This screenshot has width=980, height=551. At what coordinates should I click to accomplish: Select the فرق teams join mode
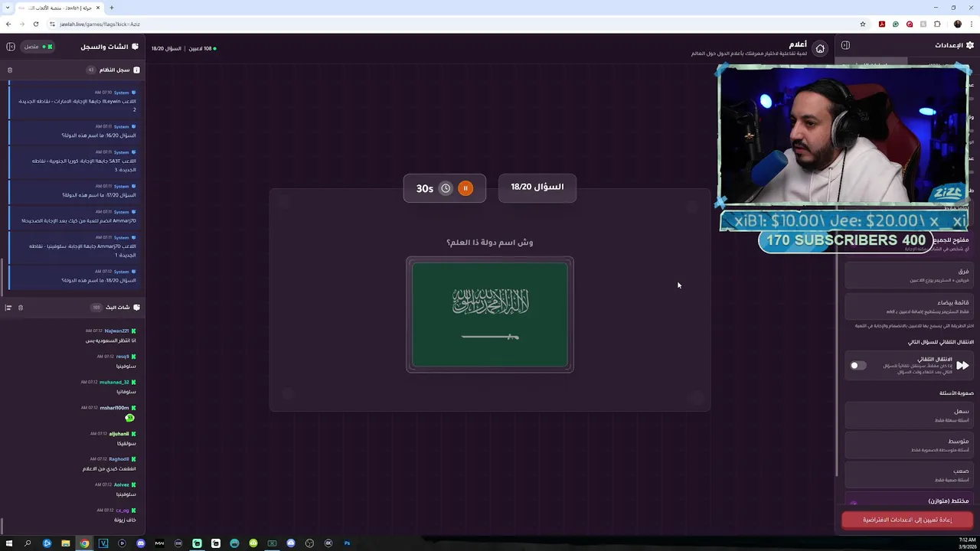coord(908,275)
